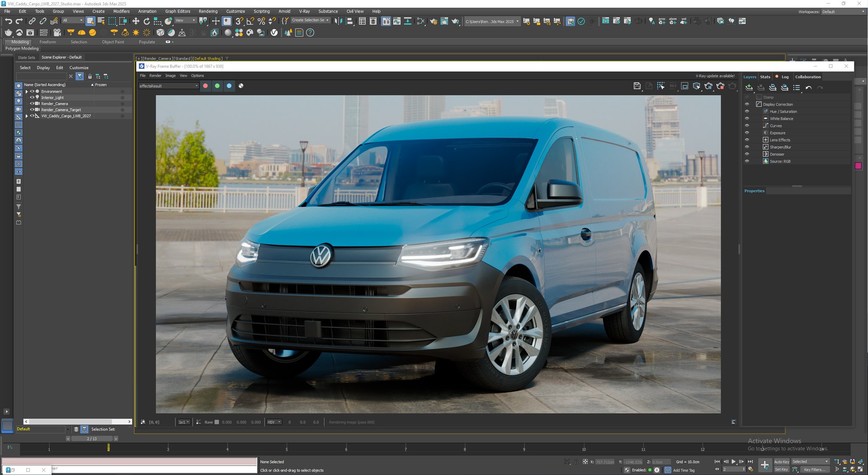868x475 pixels.
Task: Open the All selection filter dropdown
Action: 72,20
